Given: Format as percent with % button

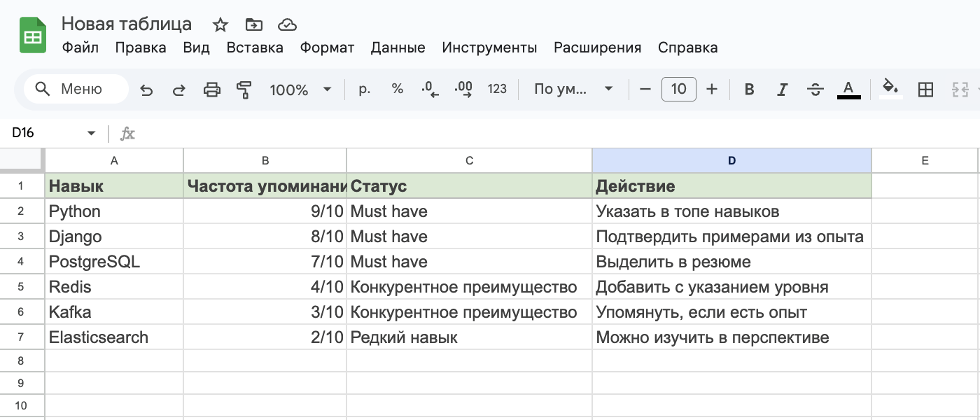Looking at the screenshot, I should pos(398,89).
